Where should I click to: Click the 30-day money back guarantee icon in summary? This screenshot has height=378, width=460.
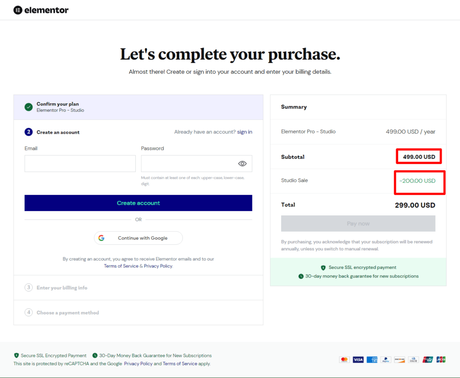click(x=301, y=276)
